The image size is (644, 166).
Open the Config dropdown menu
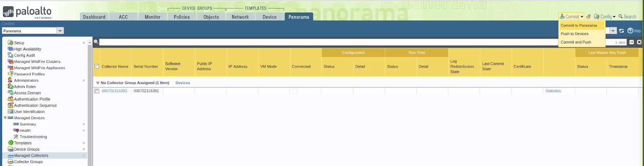click(605, 16)
